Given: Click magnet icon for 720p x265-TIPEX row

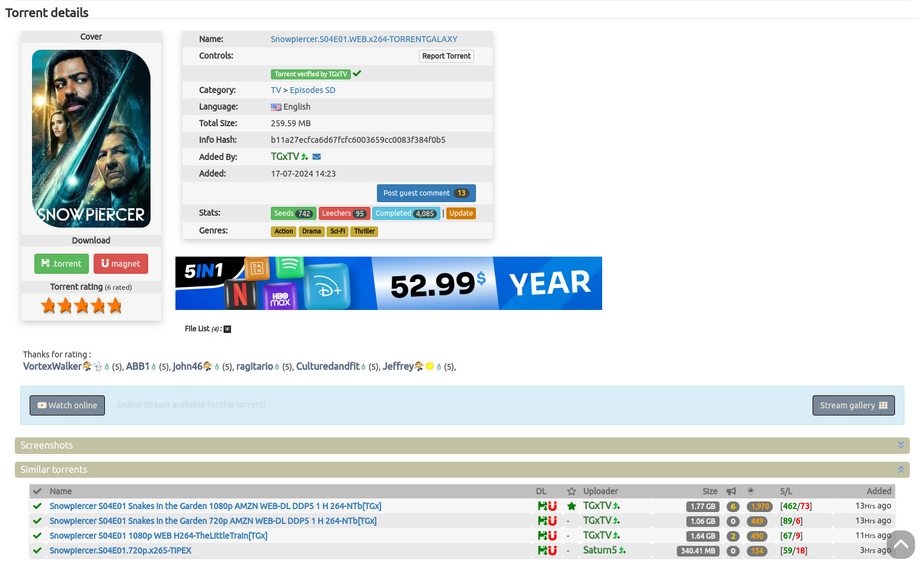Looking at the screenshot, I should [x=552, y=551].
